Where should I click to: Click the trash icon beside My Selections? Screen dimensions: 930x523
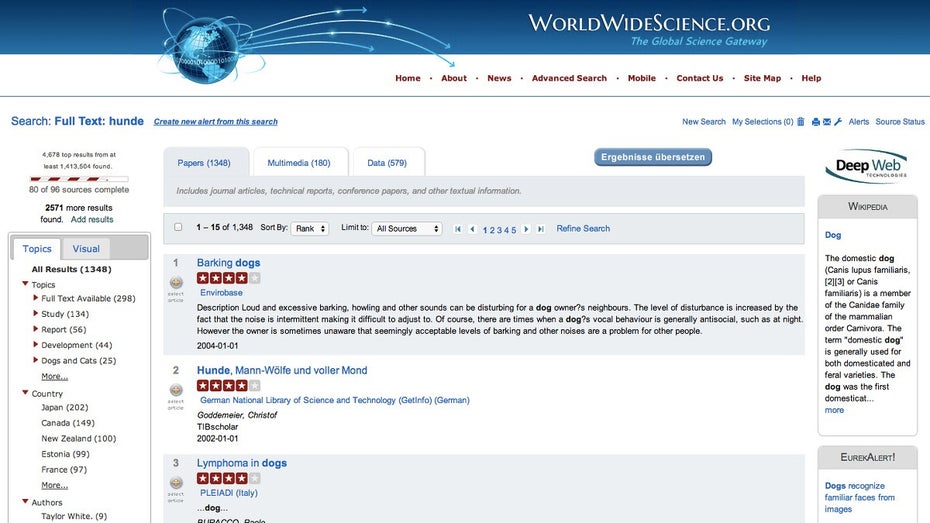point(801,122)
